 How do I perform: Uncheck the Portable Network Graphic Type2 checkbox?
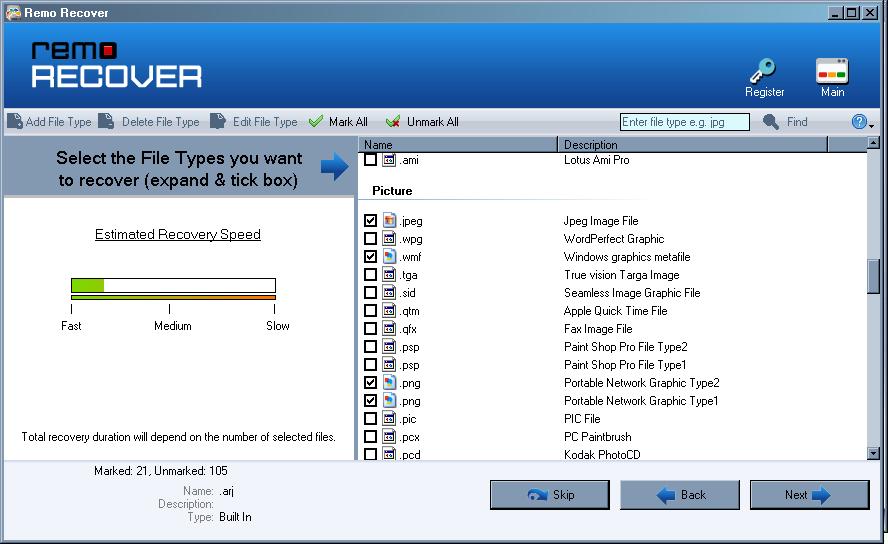(x=370, y=383)
